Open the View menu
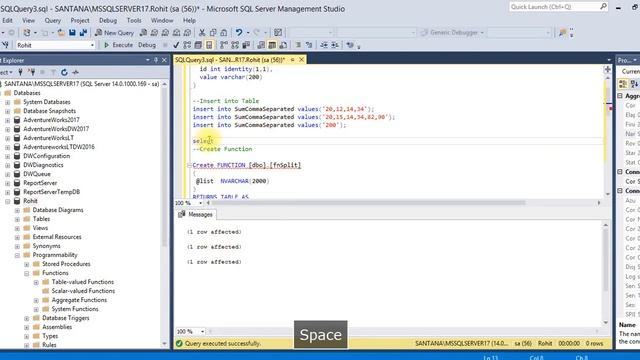 pyautogui.click(x=28, y=20)
